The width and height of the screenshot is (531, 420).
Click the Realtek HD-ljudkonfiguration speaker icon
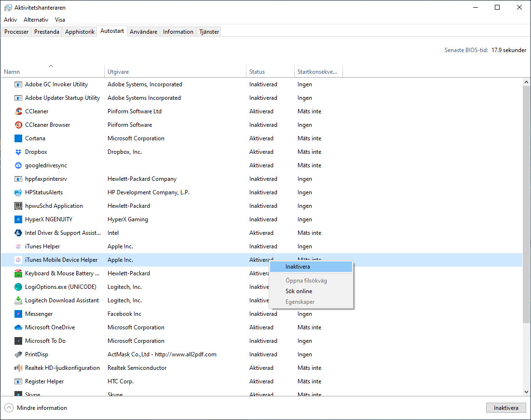click(18, 368)
